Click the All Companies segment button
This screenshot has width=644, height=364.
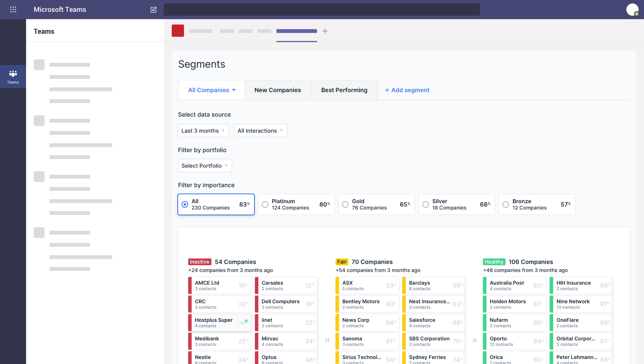point(211,90)
